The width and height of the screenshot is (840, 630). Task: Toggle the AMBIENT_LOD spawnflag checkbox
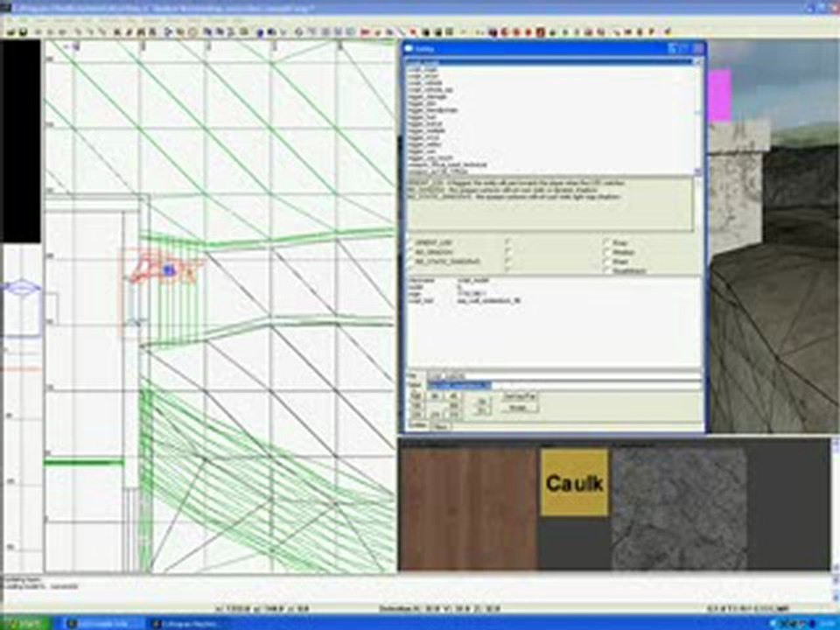click(411, 242)
